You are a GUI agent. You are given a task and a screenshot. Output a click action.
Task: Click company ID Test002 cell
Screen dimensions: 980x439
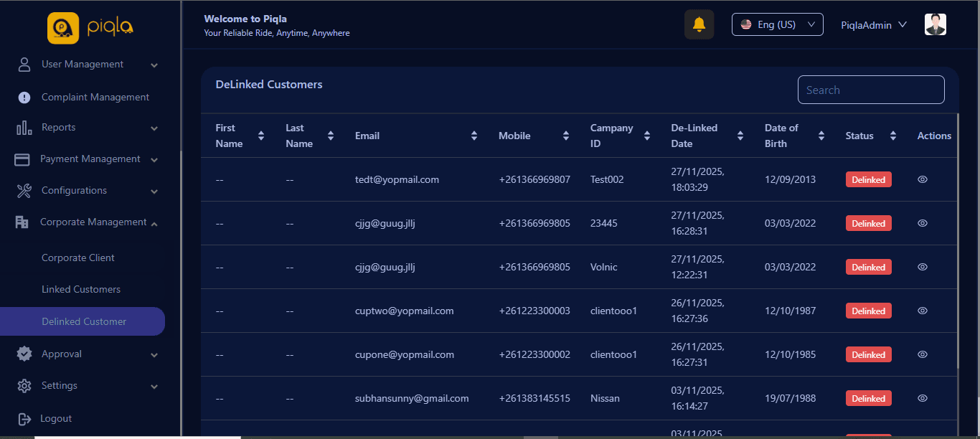(x=607, y=179)
